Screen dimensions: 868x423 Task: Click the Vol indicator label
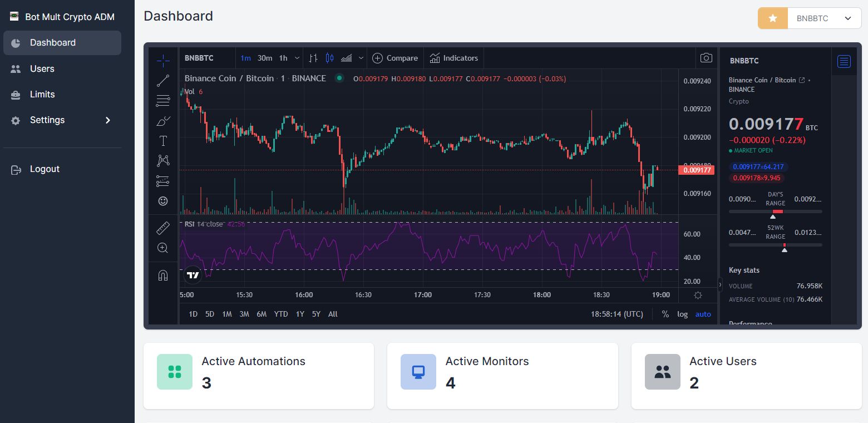point(190,91)
